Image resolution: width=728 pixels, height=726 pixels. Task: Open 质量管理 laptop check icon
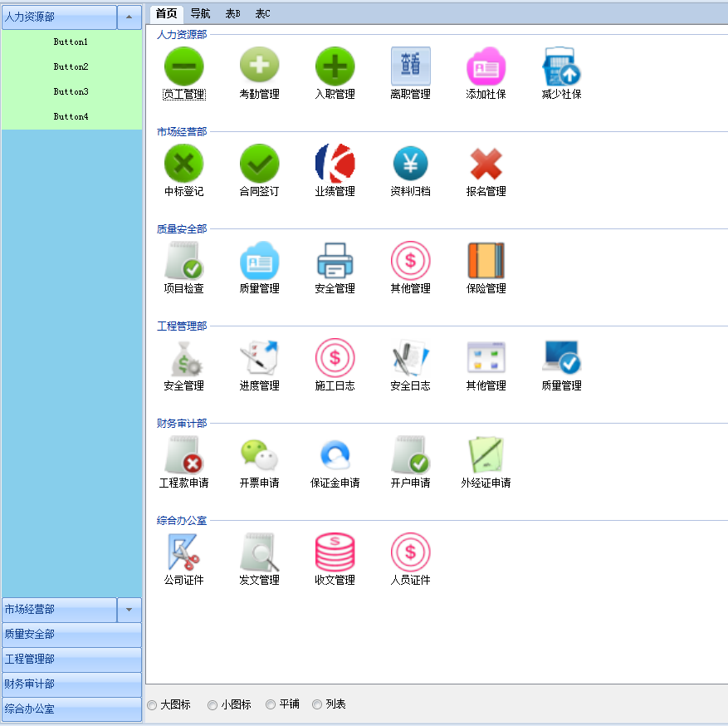pos(561,358)
